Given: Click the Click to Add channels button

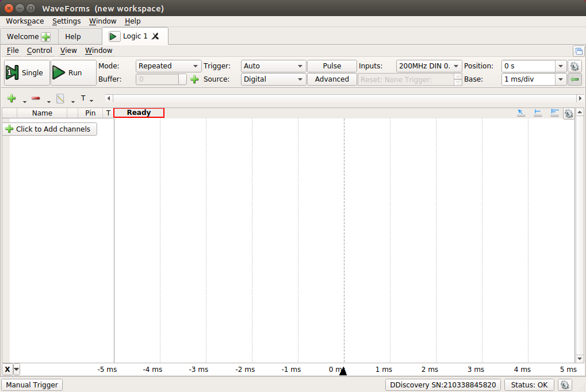Looking at the screenshot, I should pos(49,129).
